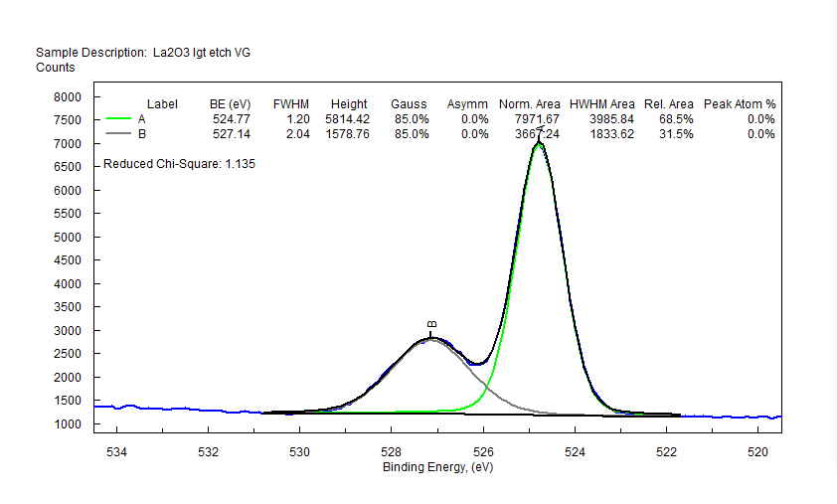
Task: Select the 'Peak Atom %' column header
Action: click(x=740, y=104)
